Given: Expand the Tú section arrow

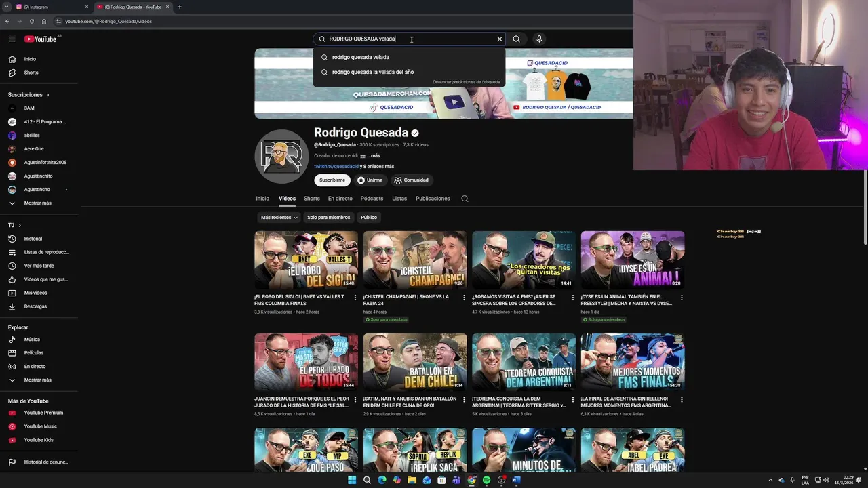Looking at the screenshot, I should point(20,225).
